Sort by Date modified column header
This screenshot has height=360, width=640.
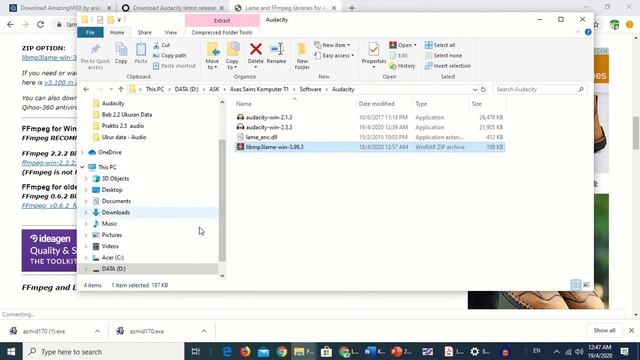[x=376, y=104]
